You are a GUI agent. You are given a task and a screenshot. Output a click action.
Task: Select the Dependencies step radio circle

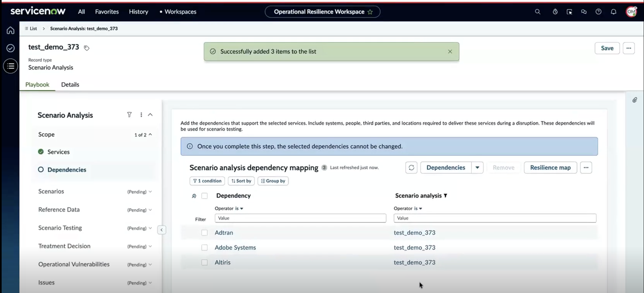click(x=41, y=169)
